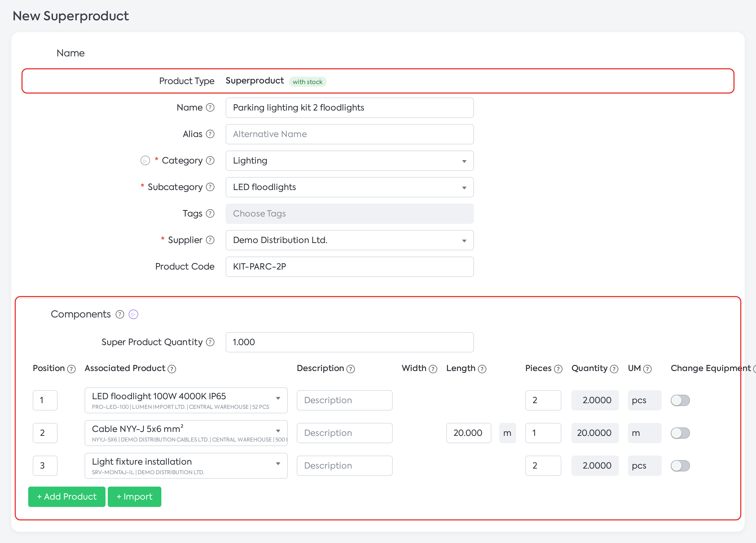Open LED floodlight 100W associated product dropdown
Image resolution: width=756 pixels, height=543 pixels.
[186, 400]
